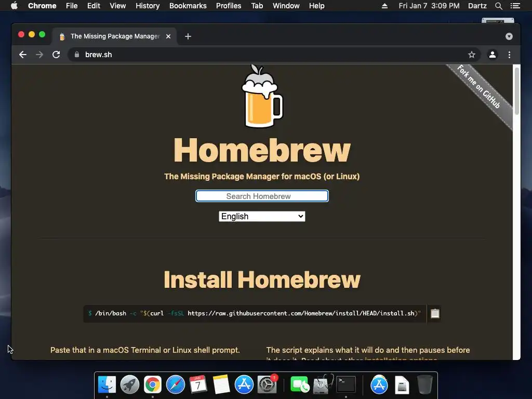This screenshot has height=399, width=532.
Task: Open Notification Center list icon
Action: (x=515, y=6)
